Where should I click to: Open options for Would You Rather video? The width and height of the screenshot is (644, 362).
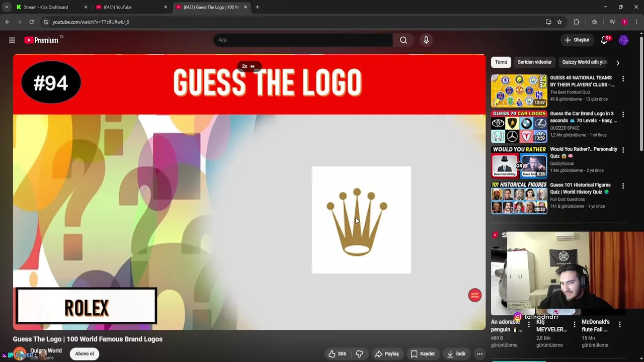click(x=623, y=150)
